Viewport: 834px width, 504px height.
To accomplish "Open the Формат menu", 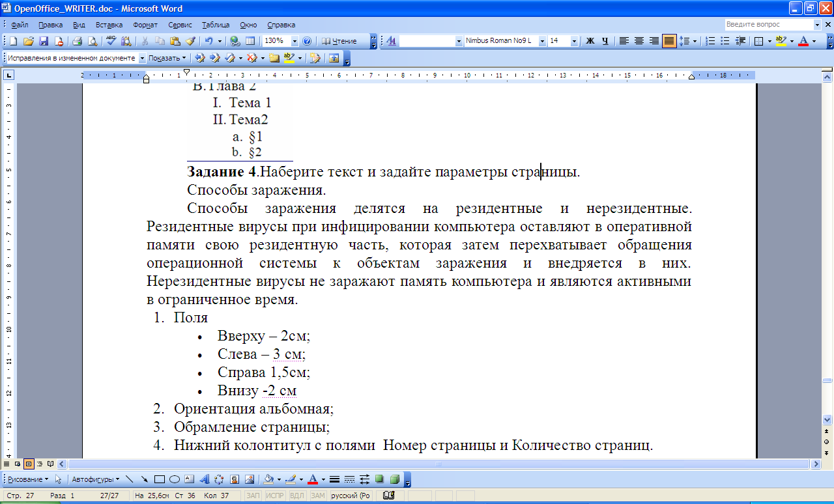I will [x=145, y=25].
